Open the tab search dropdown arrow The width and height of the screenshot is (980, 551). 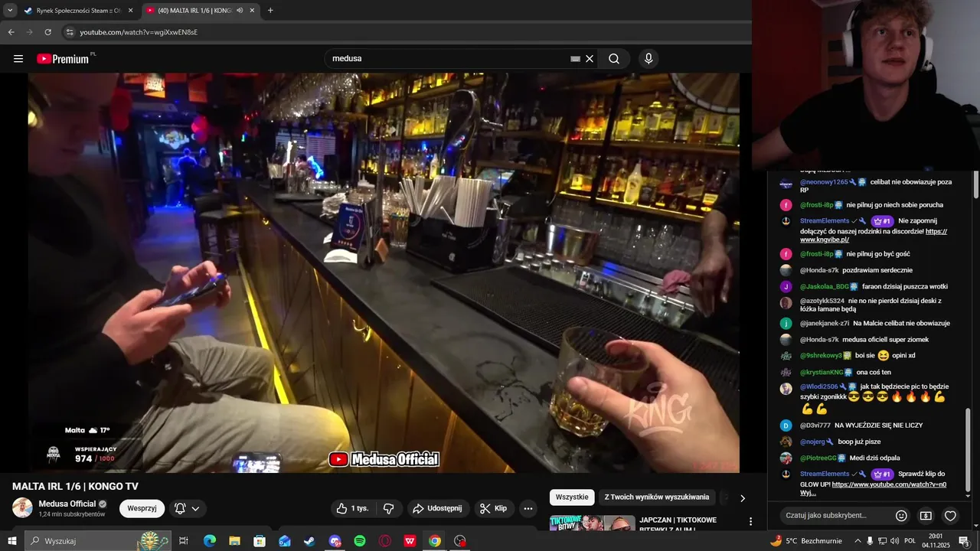[x=10, y=11]
